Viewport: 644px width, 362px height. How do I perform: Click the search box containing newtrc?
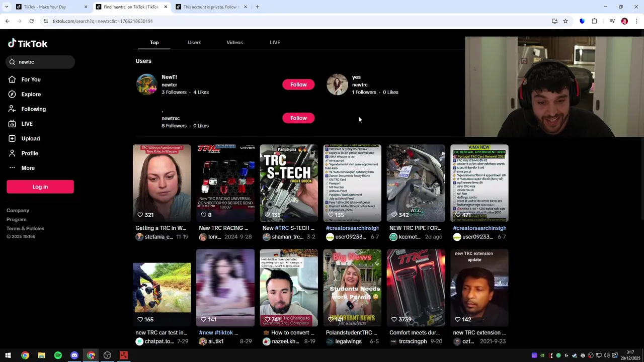click(x=41, y=62)
